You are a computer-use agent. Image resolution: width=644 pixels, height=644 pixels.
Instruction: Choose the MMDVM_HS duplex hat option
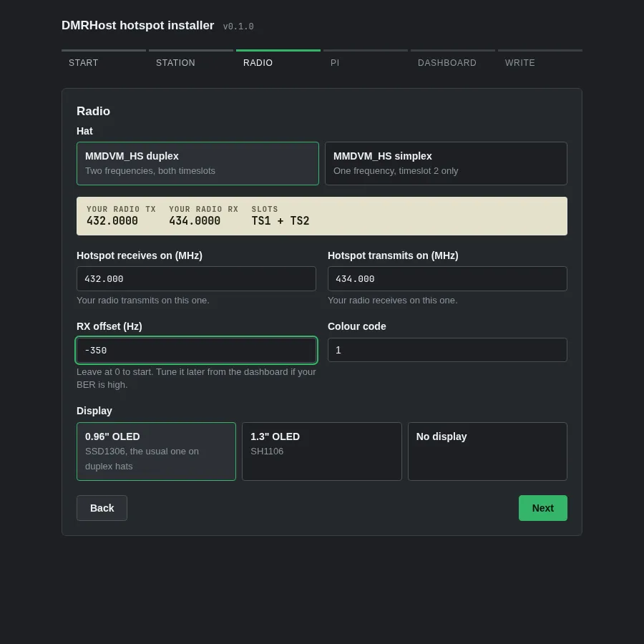(197, 163)
